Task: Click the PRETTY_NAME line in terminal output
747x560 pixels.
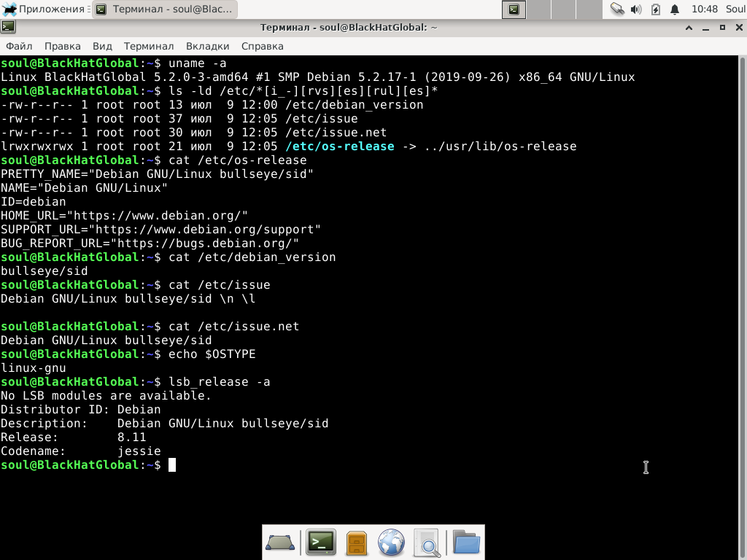Action: [158, 174]
